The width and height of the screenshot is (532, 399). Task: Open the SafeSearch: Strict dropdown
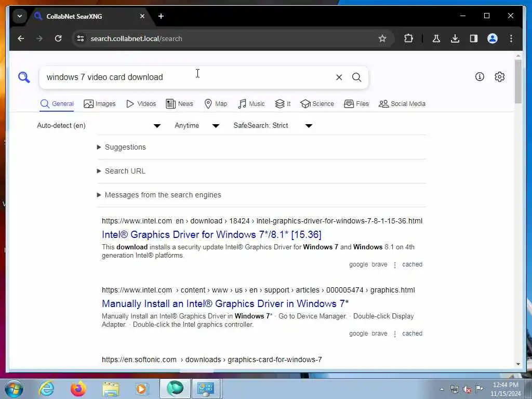[272, 126]
